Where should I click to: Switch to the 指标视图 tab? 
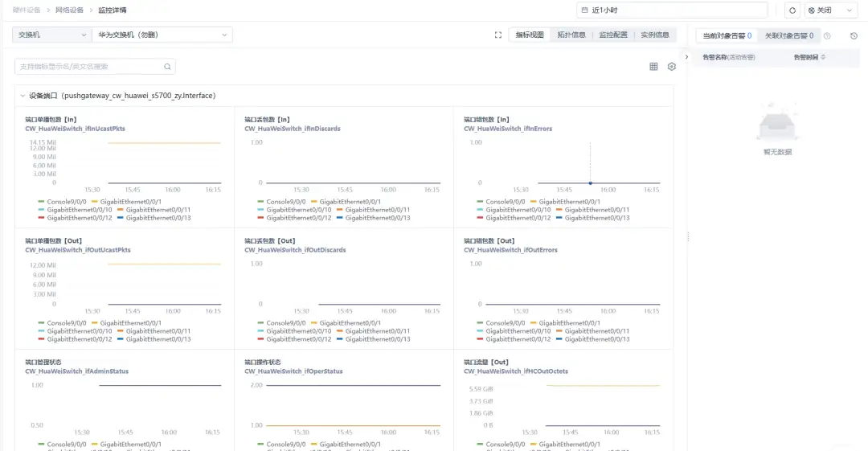[x=530, y=35]
